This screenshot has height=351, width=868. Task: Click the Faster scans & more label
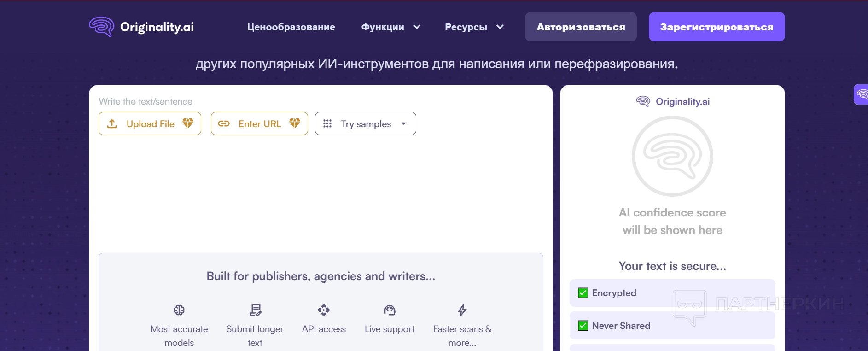tap(462, 336)
